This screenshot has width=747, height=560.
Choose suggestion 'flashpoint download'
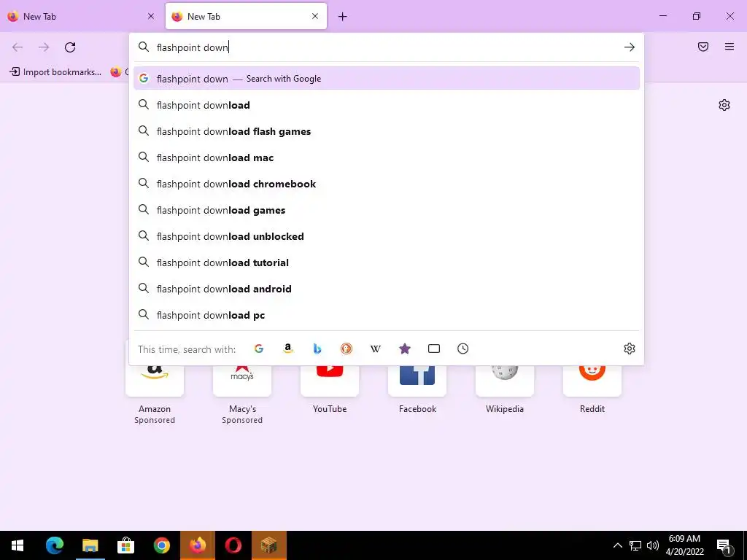click(387, 105)
